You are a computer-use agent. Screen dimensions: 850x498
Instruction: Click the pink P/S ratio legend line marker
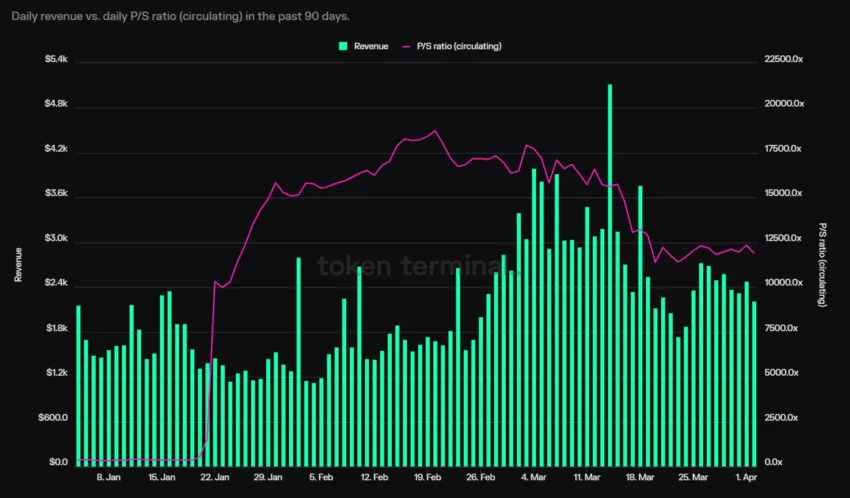pos(406,46)
